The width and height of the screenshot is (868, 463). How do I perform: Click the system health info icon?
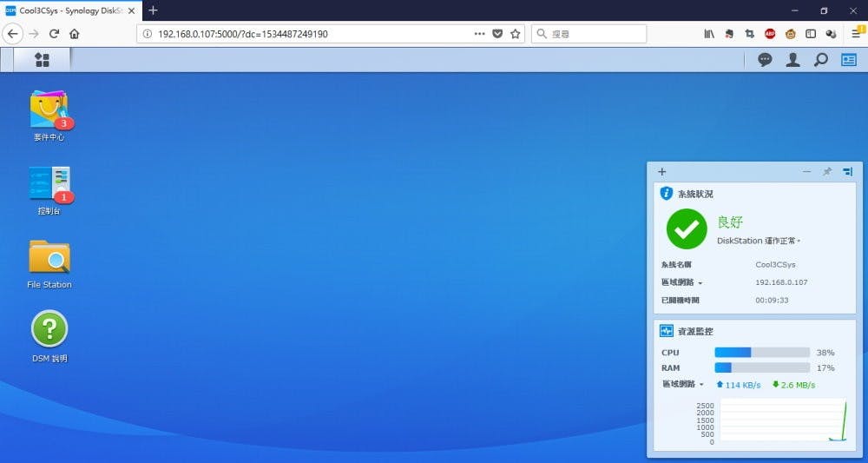pyautogui.click(x=667, y=194)
